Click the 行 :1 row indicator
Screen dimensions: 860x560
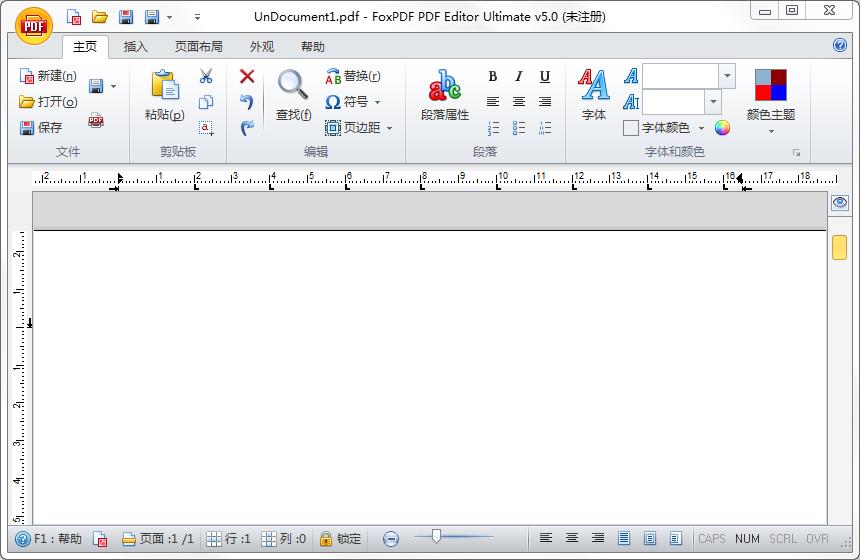pos(228,539)
